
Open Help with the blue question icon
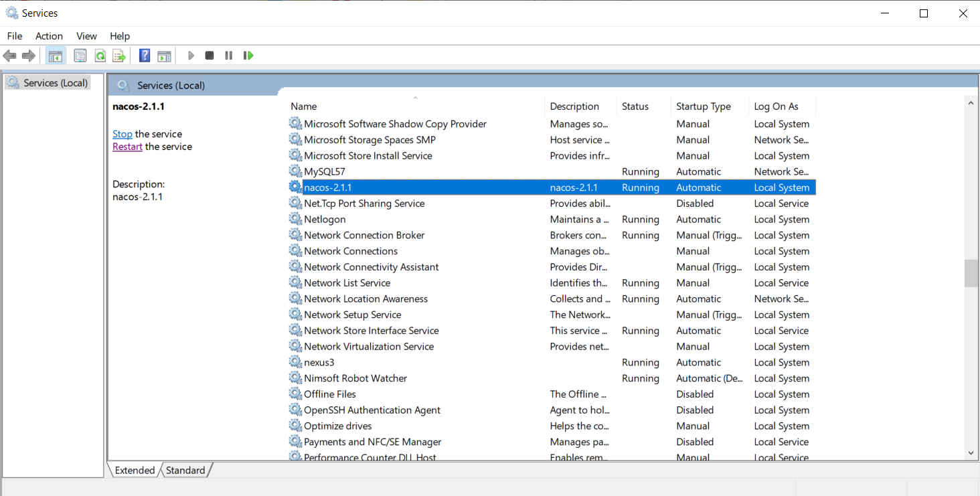145,56
